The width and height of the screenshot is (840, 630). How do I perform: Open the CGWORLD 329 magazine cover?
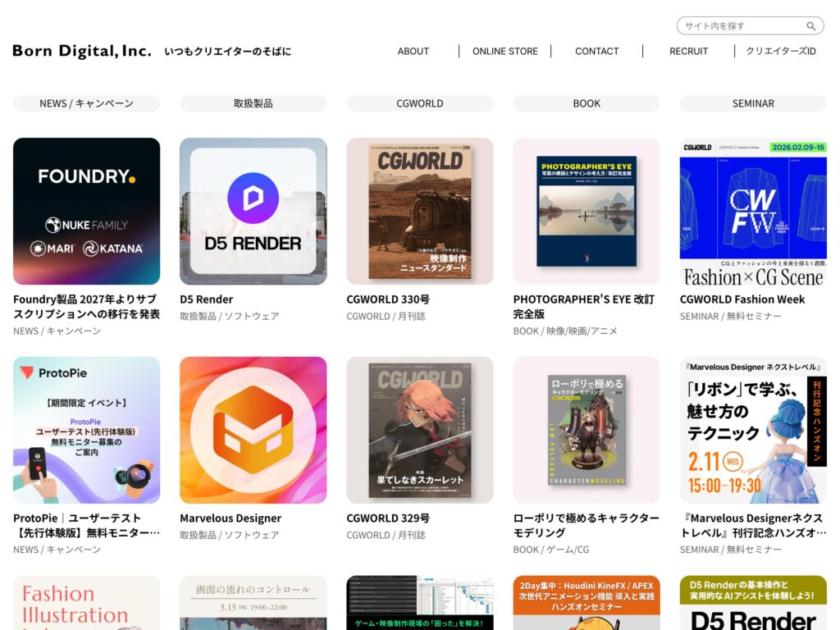[419, 430]
